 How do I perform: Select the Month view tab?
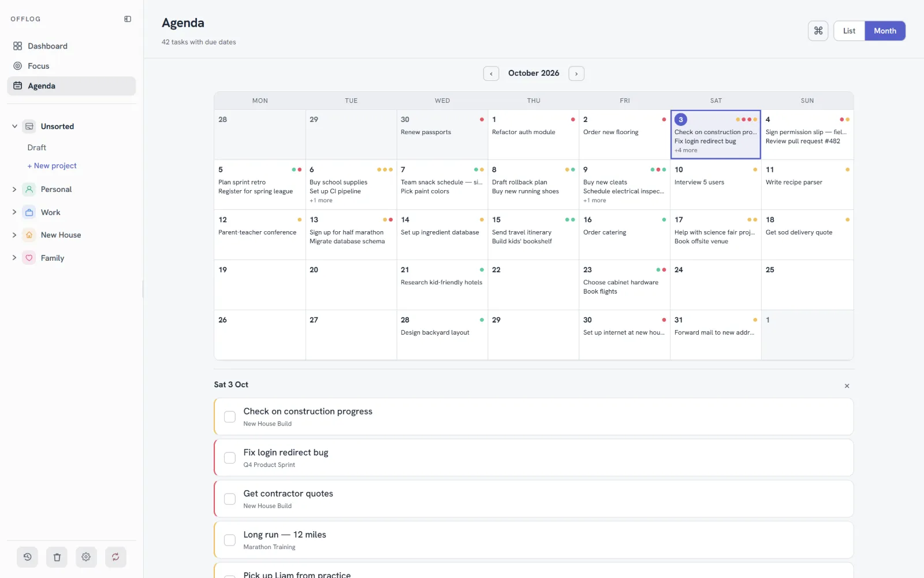pyautogui.click(x=885, y=31)
